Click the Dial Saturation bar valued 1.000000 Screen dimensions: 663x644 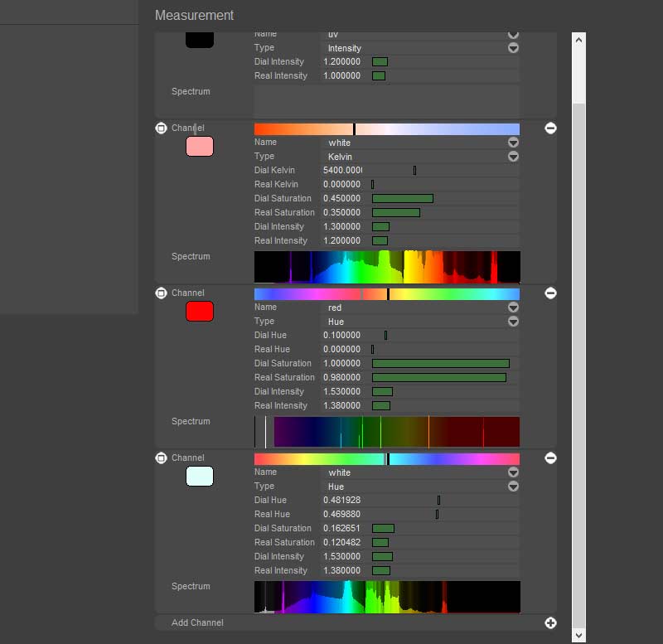[x=441, y=363]
